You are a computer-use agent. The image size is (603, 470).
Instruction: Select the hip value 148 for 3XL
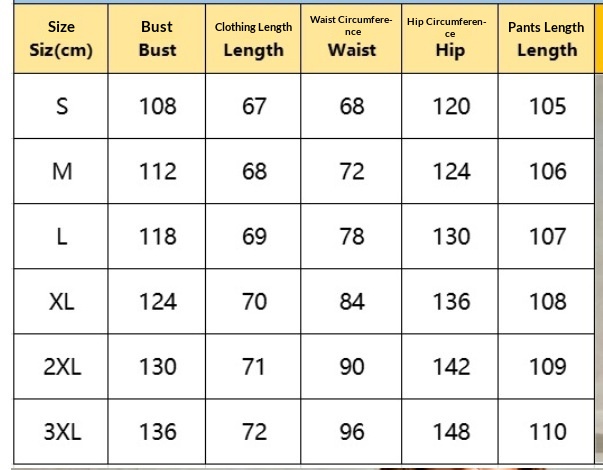(451, 432)
